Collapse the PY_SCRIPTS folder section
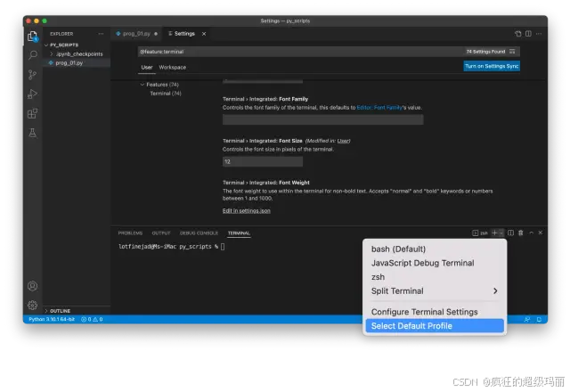The image size is (570, 392). coord(46,45)
